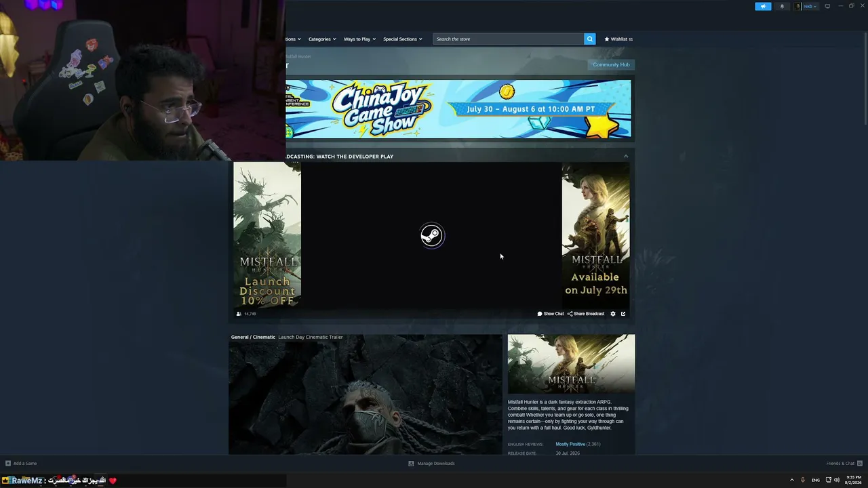
Task: Click the Launch Day Cinematic Trailer video
Action: tap(366, 394)
